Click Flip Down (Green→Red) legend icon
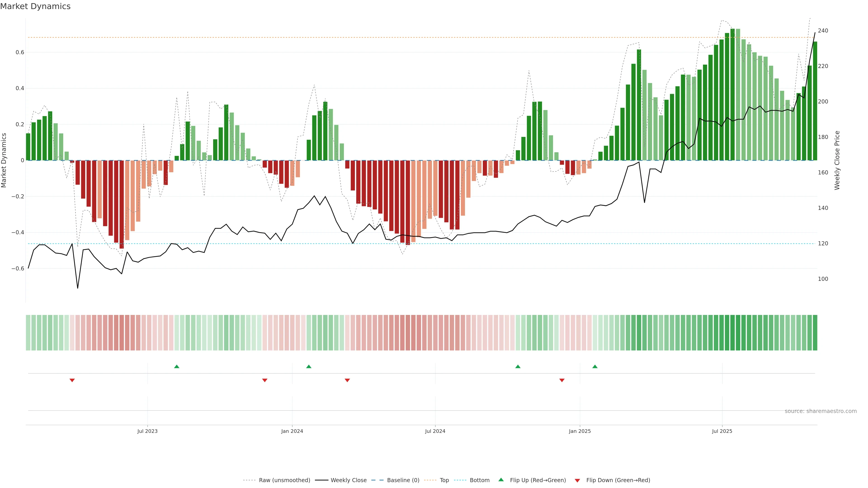868x488 pixels. click(577, 481)
